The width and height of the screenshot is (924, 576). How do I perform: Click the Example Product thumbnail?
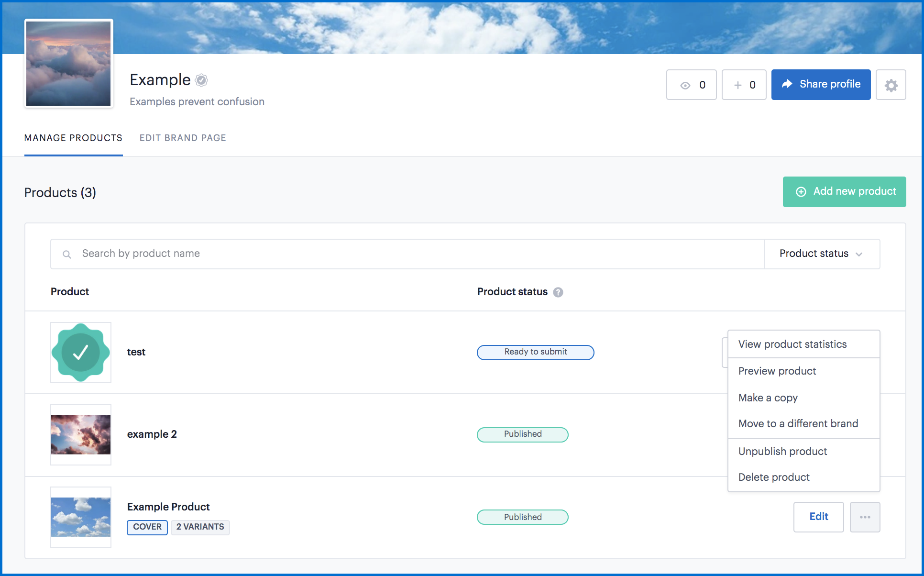[x=81, y=517]
